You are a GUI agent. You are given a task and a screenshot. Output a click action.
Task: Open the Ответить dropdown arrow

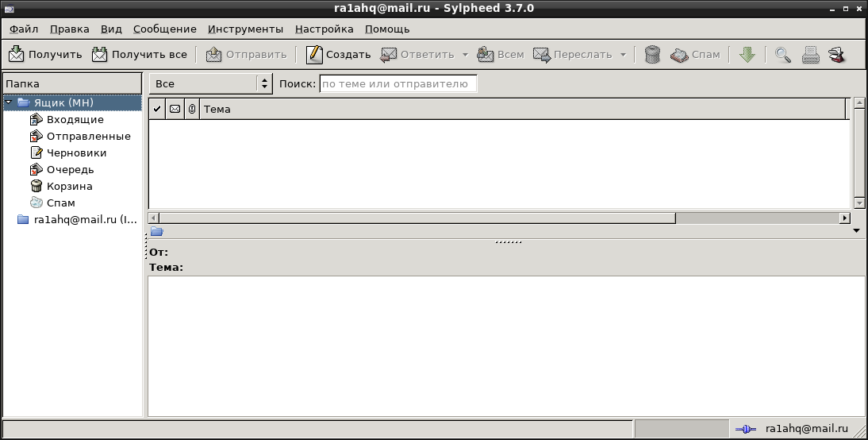(x=465, y=55)
